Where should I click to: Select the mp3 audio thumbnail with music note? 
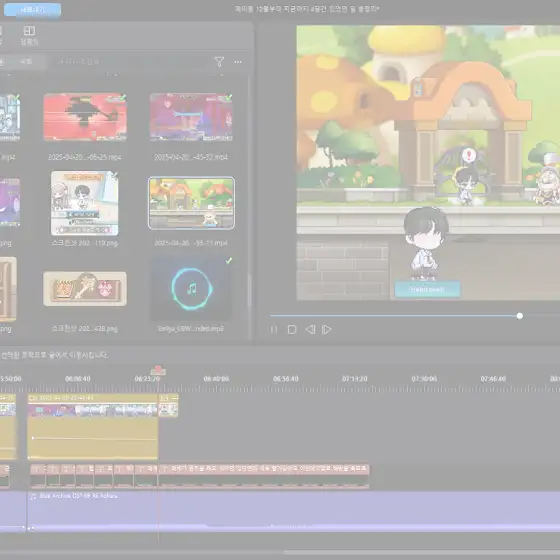pyautogui.click(x=191, y=289)
